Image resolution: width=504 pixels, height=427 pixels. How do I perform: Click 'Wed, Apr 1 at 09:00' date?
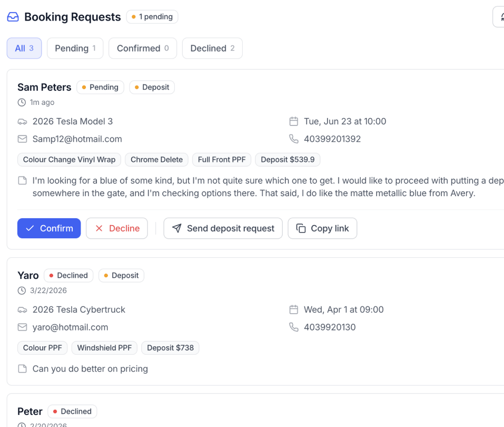(x=344, y=309)
